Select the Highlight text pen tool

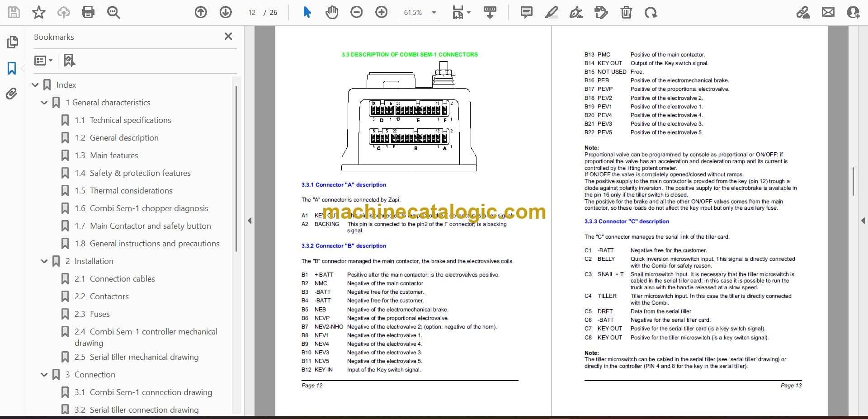point(551,13)
